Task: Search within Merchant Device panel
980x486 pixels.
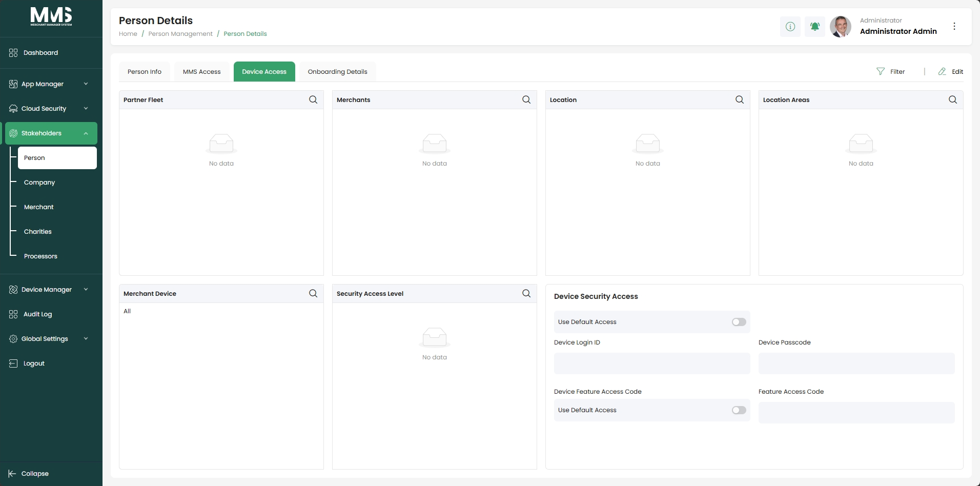Action: 313,294
